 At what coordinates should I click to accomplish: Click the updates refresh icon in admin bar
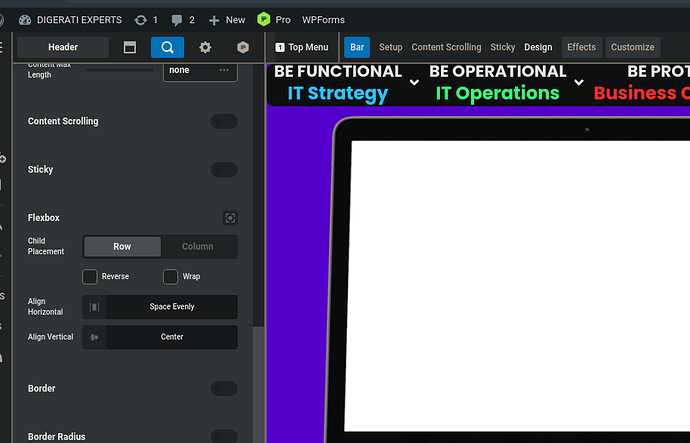[x=141, y=20]
